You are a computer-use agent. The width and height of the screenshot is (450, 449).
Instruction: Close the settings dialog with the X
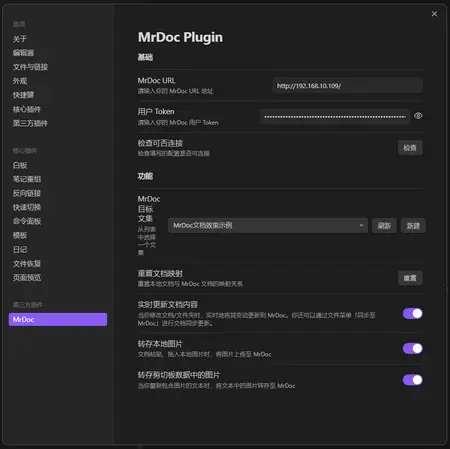click(434, 14)
